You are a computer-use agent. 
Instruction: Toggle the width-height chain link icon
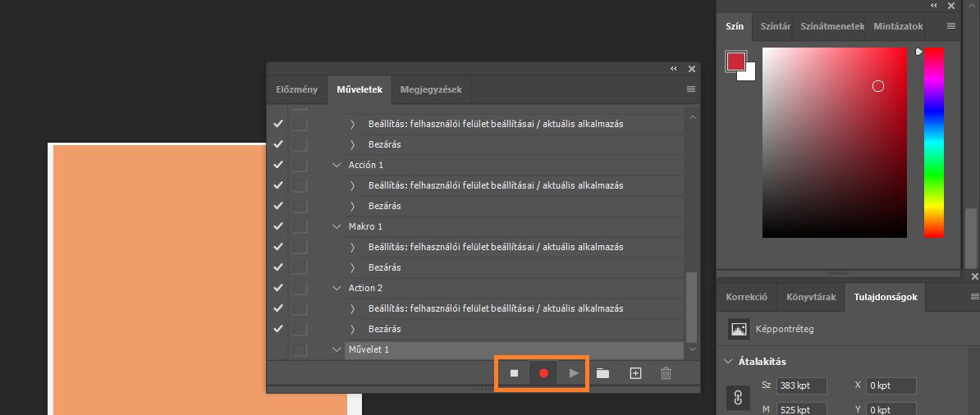tap(738, 398)
